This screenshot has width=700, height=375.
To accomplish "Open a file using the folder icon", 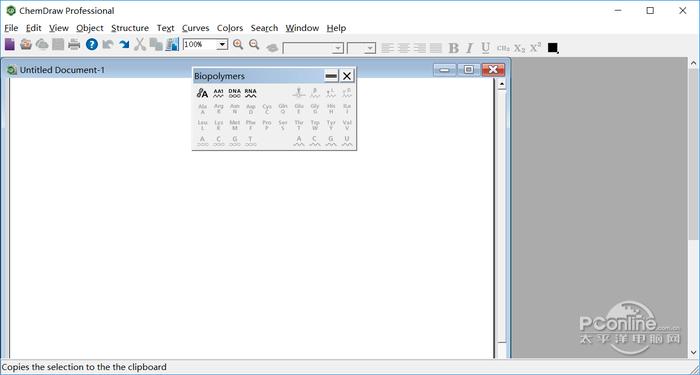I will click(26, 44).
